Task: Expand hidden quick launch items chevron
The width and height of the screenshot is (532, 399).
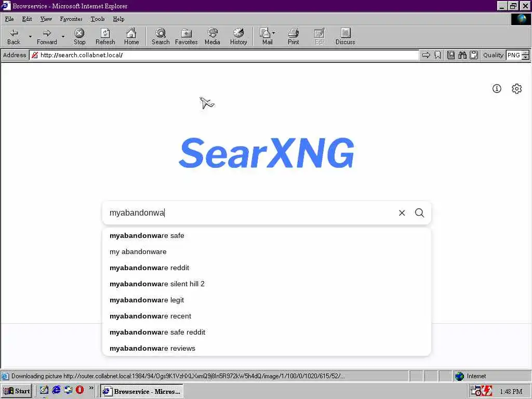Action: point(91,388)
